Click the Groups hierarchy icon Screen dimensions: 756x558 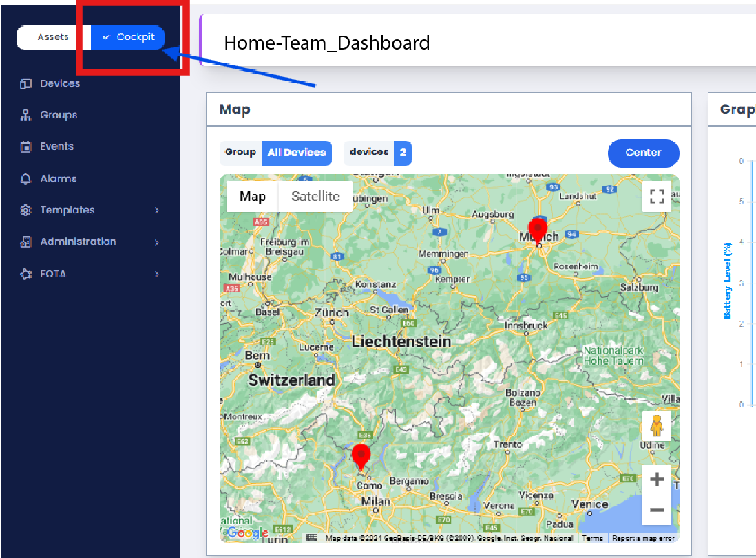(26, 115)
